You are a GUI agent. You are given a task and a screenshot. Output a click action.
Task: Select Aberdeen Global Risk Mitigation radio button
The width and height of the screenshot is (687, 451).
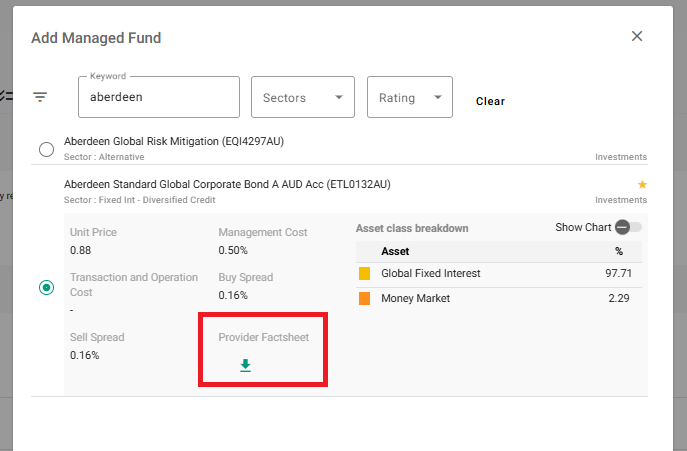pos(46,149)
